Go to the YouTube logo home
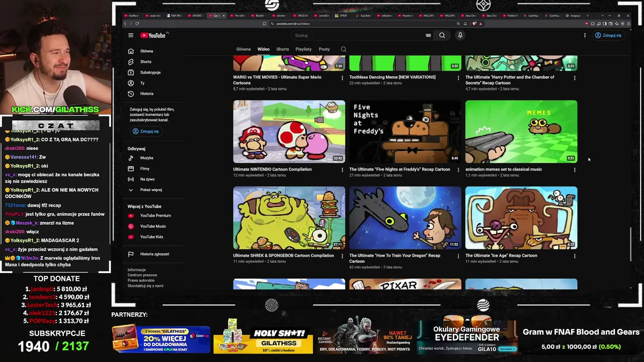 pos(153,35)
